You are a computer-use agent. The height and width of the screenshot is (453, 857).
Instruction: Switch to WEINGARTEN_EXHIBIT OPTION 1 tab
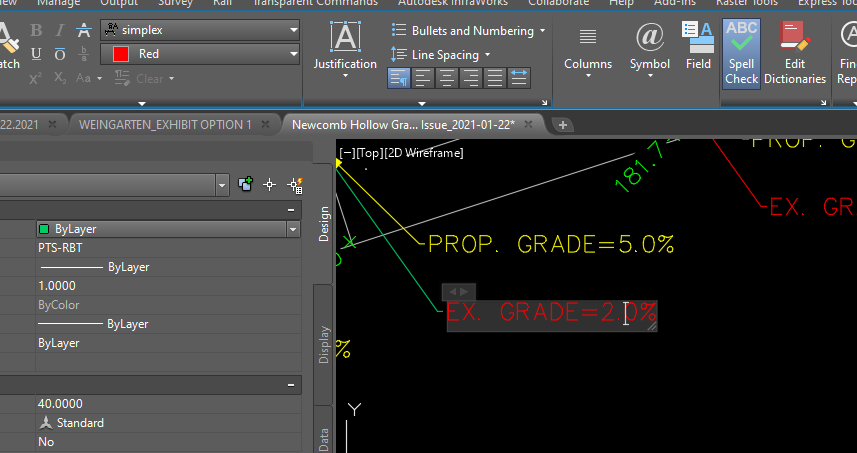pyautogui.click(x=165, y=125)
